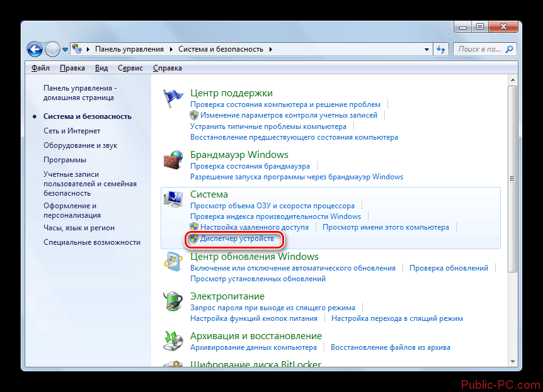Open Часы, язык и регион sidebar link
The image size is (543, 392).
point(79,228)
